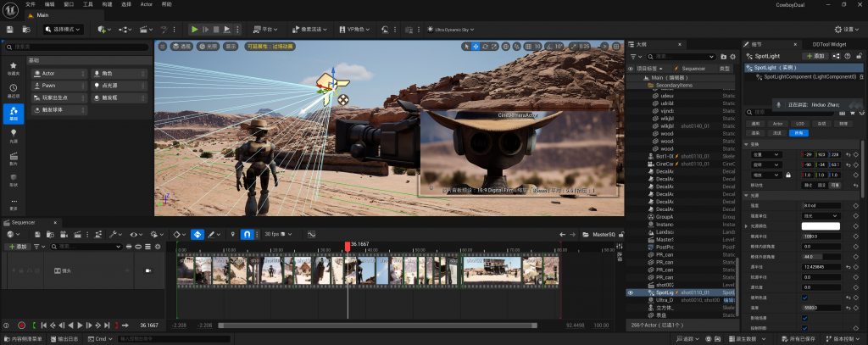Open the selection mode dropdown
868x345 pixels.
[x=63, y=29]
